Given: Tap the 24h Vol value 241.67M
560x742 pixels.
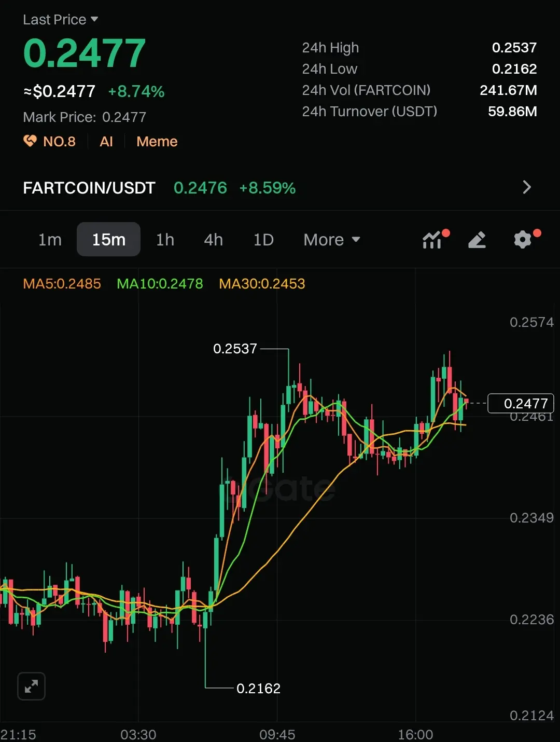Looking at the screenshot, I should 508,90.
